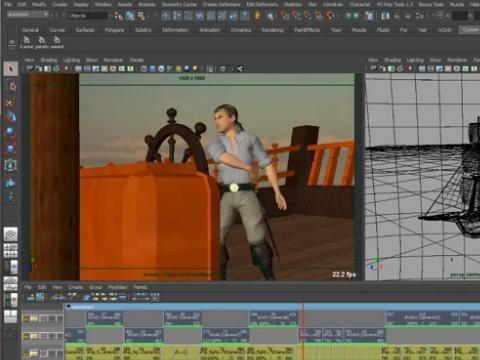This screenshot has height=360, width=480.
Task: Open the shelf options menu handle
Action: (x=12, y=44)
